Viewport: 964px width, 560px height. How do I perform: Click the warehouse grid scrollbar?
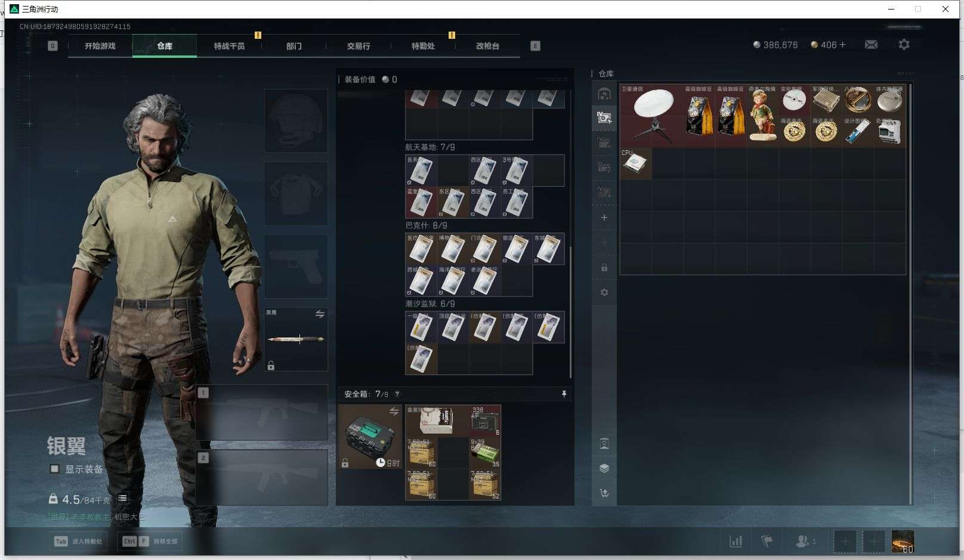click(910, 294)
